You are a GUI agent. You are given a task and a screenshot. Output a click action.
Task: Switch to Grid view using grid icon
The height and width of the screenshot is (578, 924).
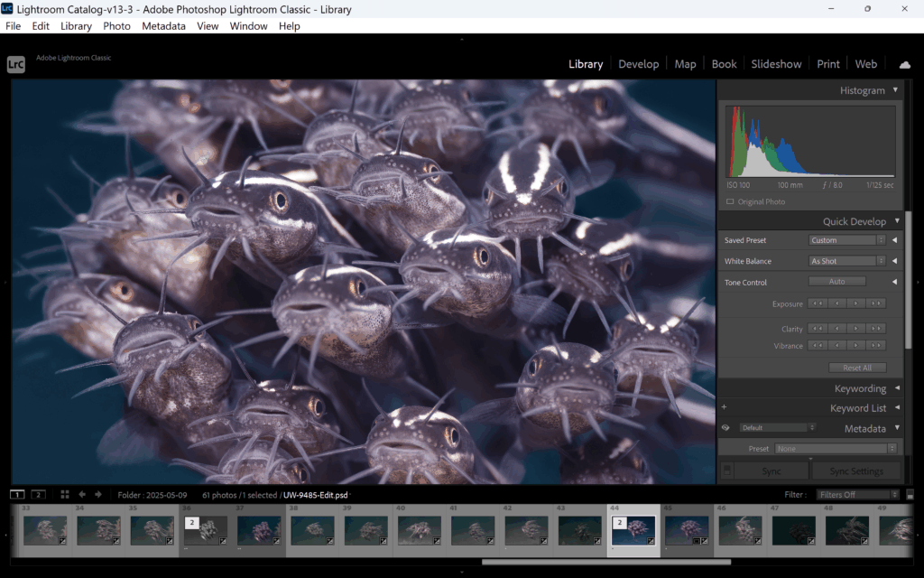65,494
